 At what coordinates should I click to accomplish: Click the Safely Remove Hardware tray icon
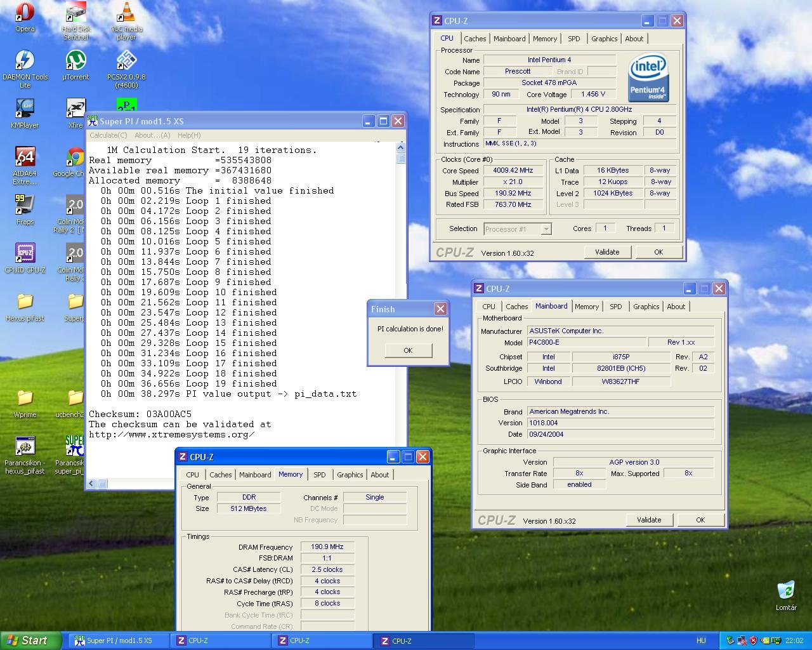(730, 640)
